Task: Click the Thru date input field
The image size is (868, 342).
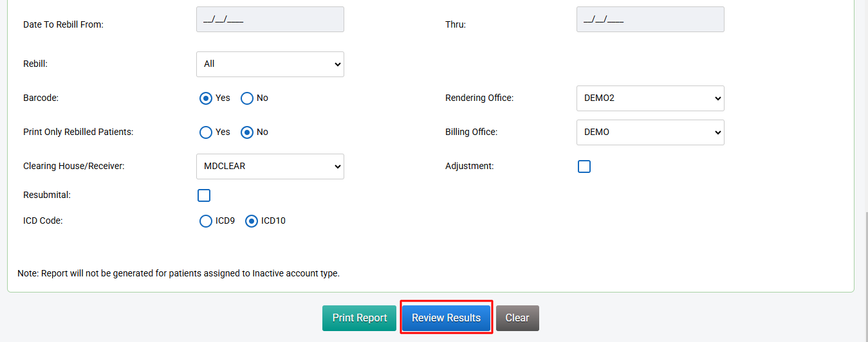Action: coord(650,19)
